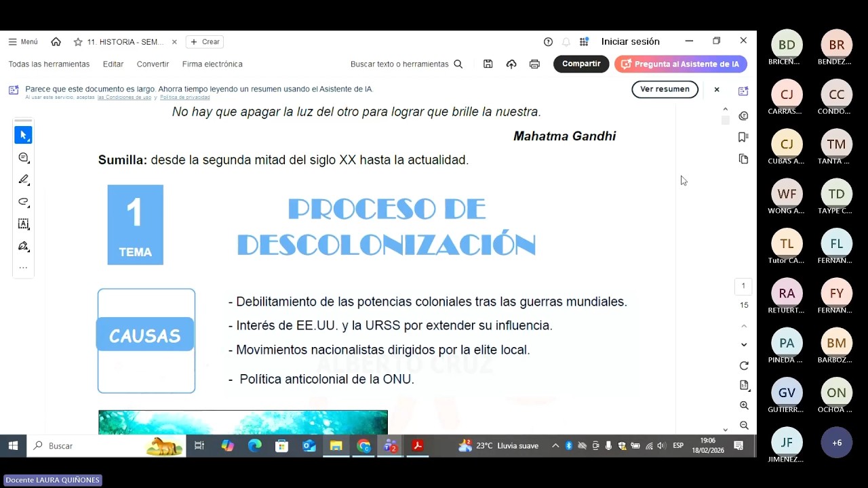This screenshot has width=868, height=488.
Task: Rotate the page with the rotate icon
Action: click(744, 366)
